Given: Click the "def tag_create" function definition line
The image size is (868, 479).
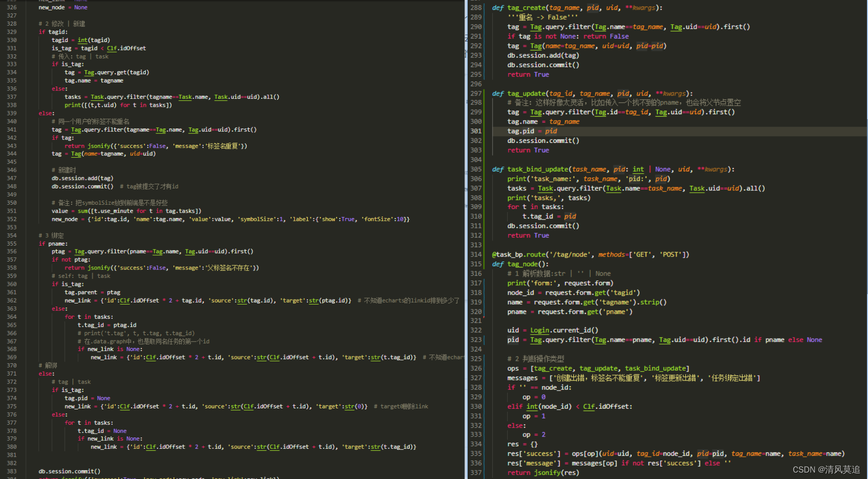Looking at the screenshot, I should click(x=577, y=8).
